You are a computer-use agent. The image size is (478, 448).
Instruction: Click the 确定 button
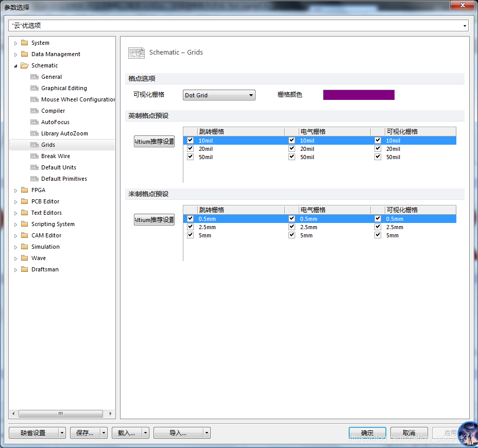point(367,433)
